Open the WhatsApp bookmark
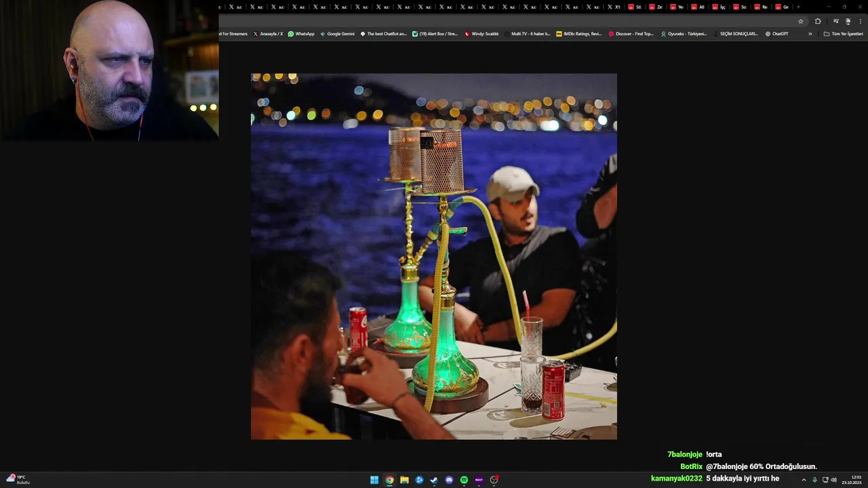Viewport: 868px width, 488px height. click(x=301, y=33)
